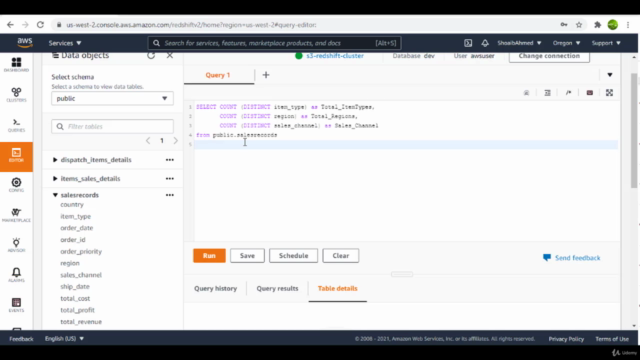This screenshot has height=360, width=640.
Task: Clear the query editor
Action: point(341,256)
